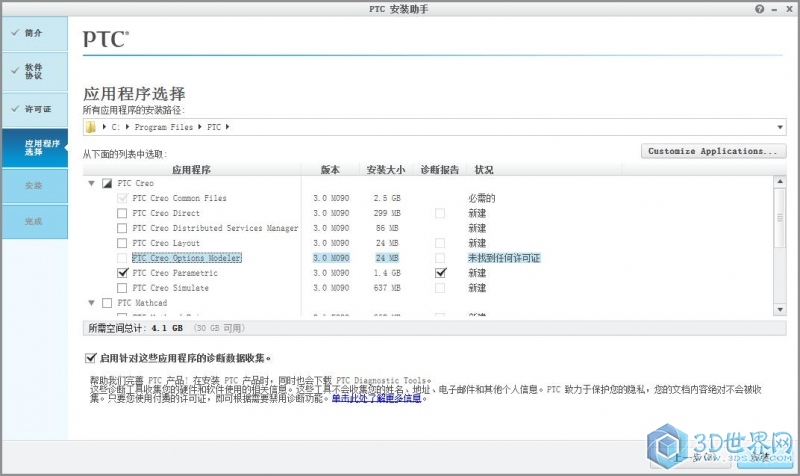
Task: Check PTC Creo Direct application
Action: tap(122, 213)
